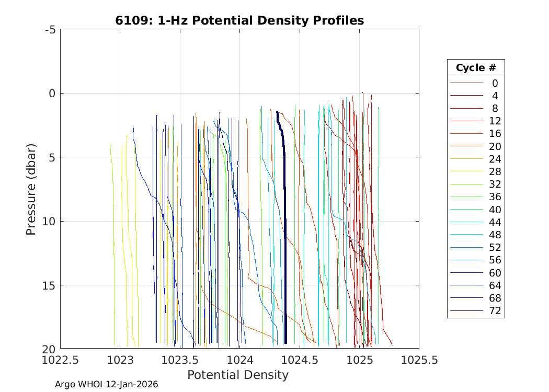Select the x-axis tick label 1022.5

(x=61, y=360)
